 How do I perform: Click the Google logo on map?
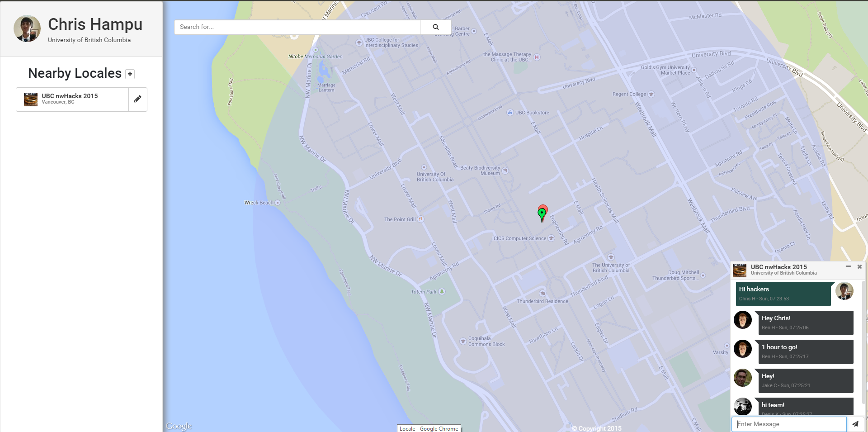pos(179,426)
